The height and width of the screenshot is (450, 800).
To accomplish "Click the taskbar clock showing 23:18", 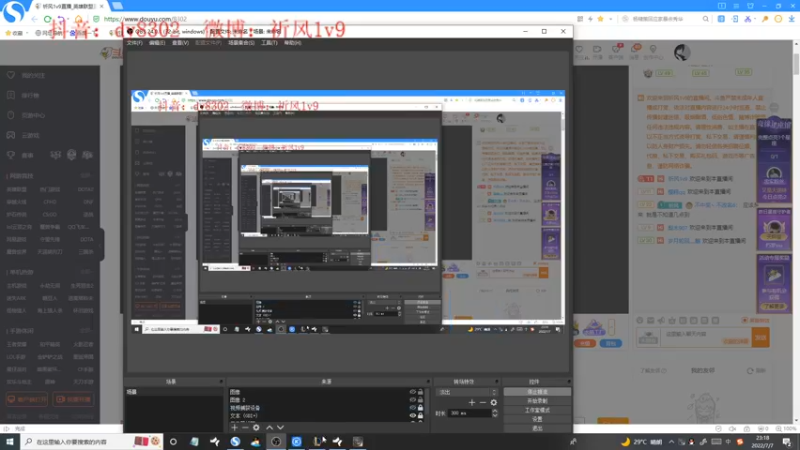I will point(763,442).
